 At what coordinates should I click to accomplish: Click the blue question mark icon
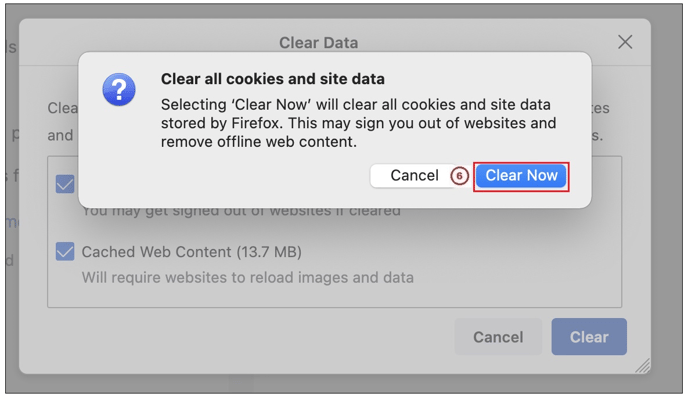click(x=119, y=89)
